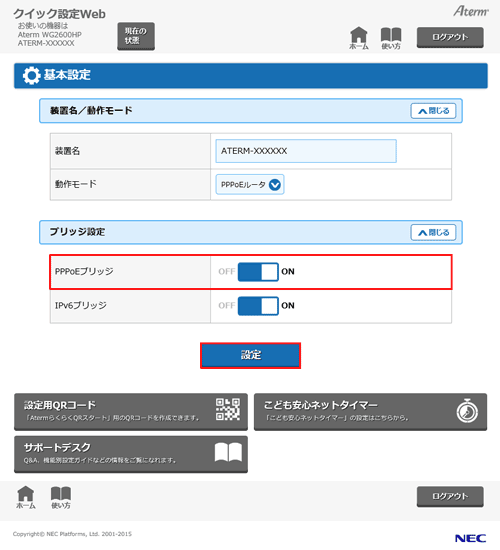Toggle the PPPoEブリッジ switch

point(258,272)
